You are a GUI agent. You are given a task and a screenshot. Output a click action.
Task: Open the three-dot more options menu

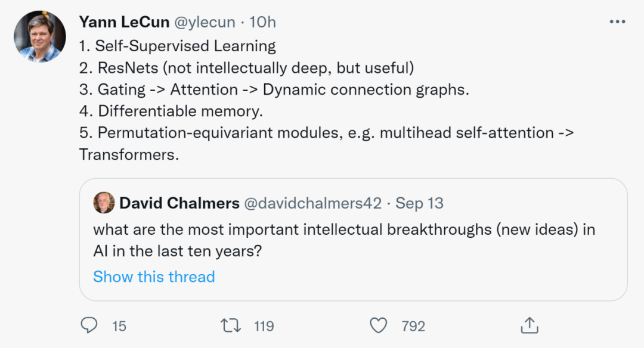(617, 21)
